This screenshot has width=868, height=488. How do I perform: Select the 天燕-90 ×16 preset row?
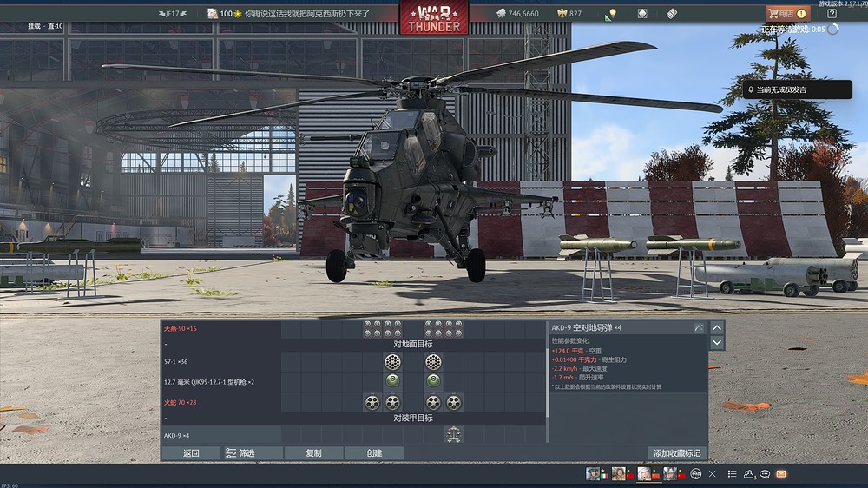click(x=220, y=328)
